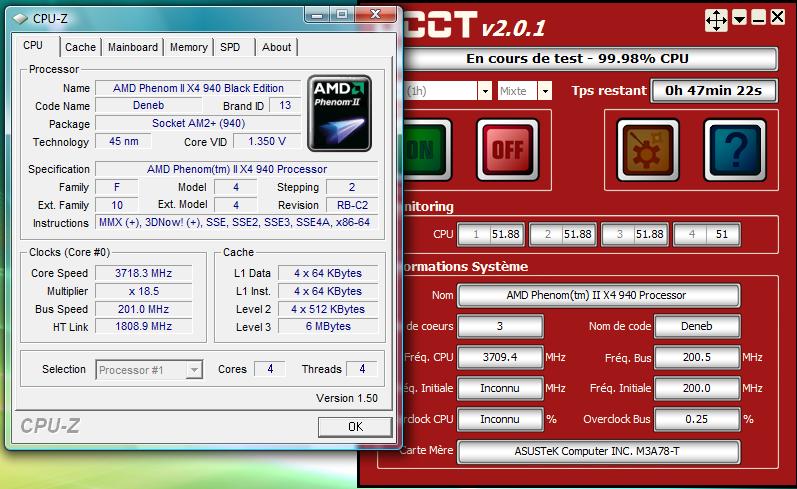The image size is (797, 489).
Task: Click the CPU-Z Name field value
Action: pos(198,88)
